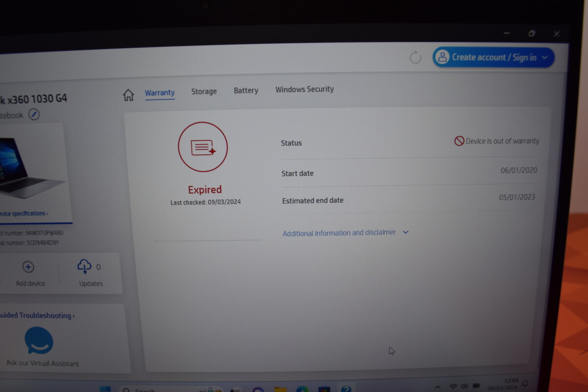Open Microsoft Store from the taskbar

324,390
